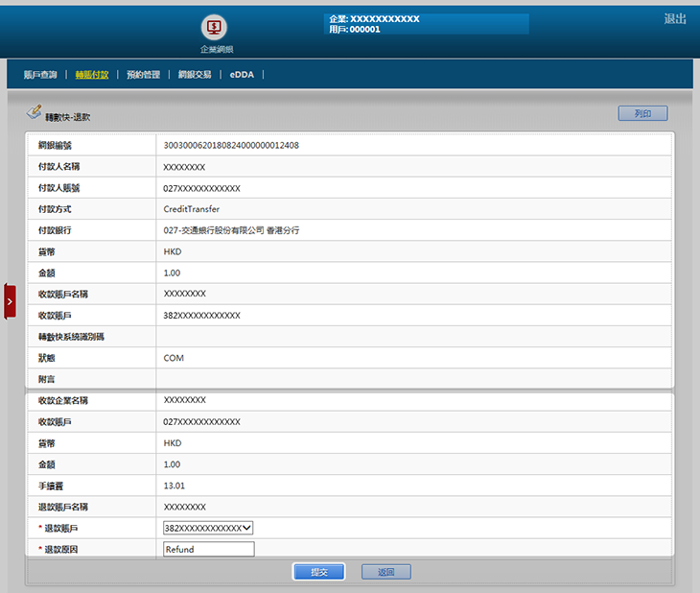Switch to the eDDA menu
The height and width of the screenshot is (593, 700).
click(242, 75)
